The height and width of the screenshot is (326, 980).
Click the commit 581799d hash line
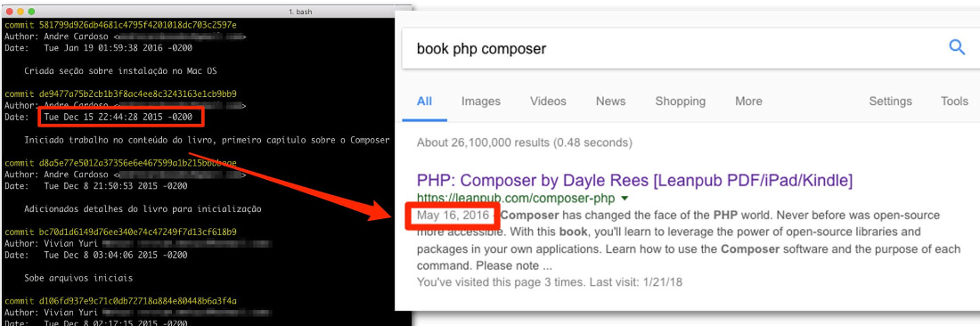pyautogui.click(x=120, y=25)
